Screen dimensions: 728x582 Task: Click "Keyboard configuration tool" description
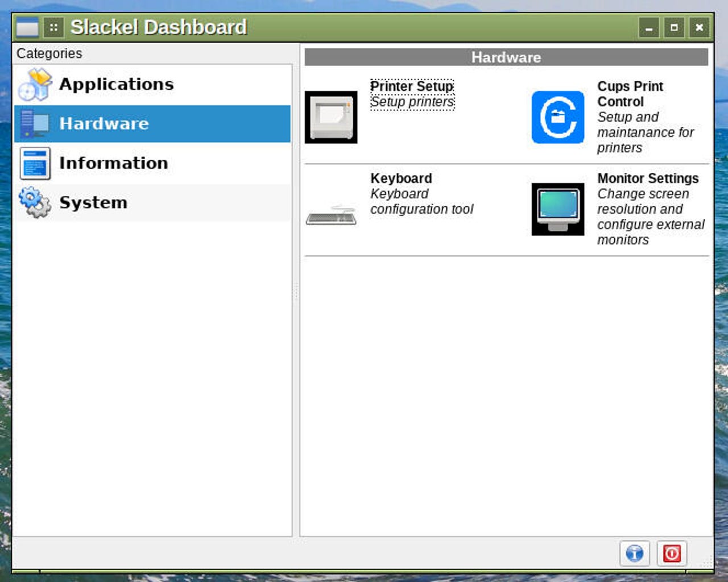(x=421, y=202)
